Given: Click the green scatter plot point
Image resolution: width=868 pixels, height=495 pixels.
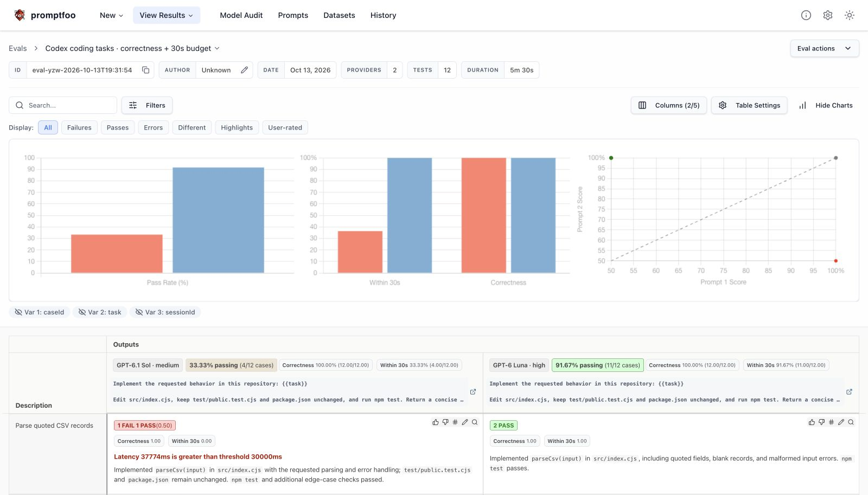Looking at the screenshot, I should [x=611, y=158].
